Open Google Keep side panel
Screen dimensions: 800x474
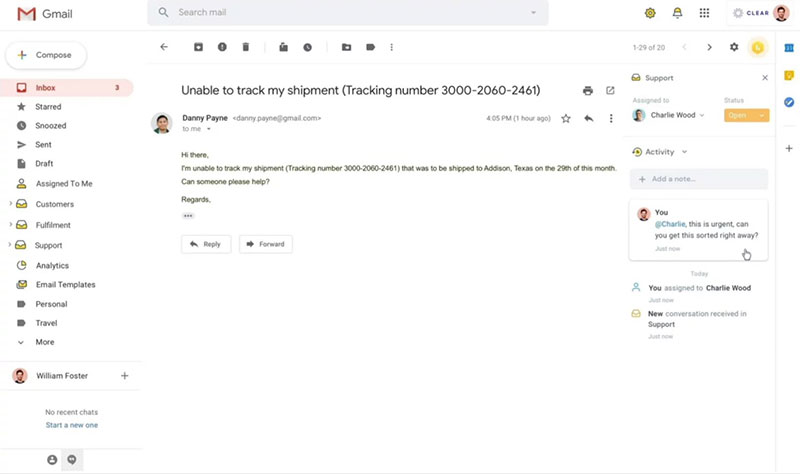pyautogui.click(x=789, y=75)
